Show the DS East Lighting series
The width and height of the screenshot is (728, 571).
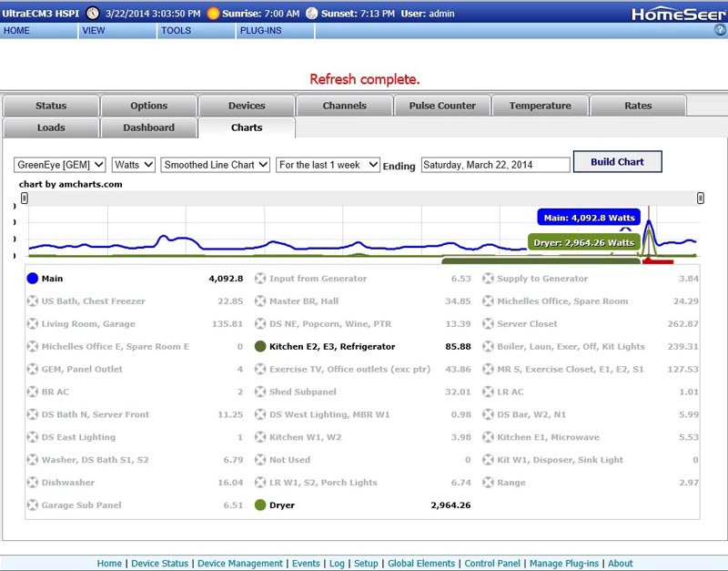pyautogui.click(x=33, y=437)
